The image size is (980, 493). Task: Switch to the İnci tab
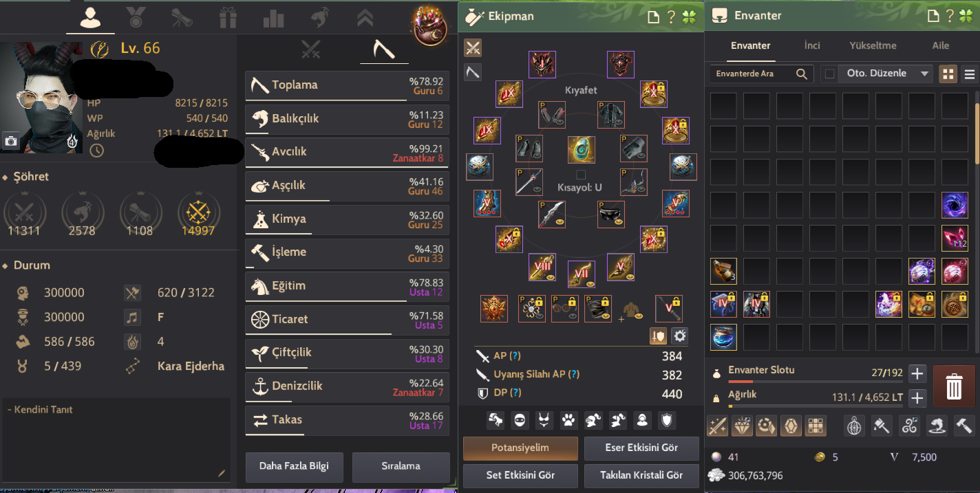[x=812, y=45]
